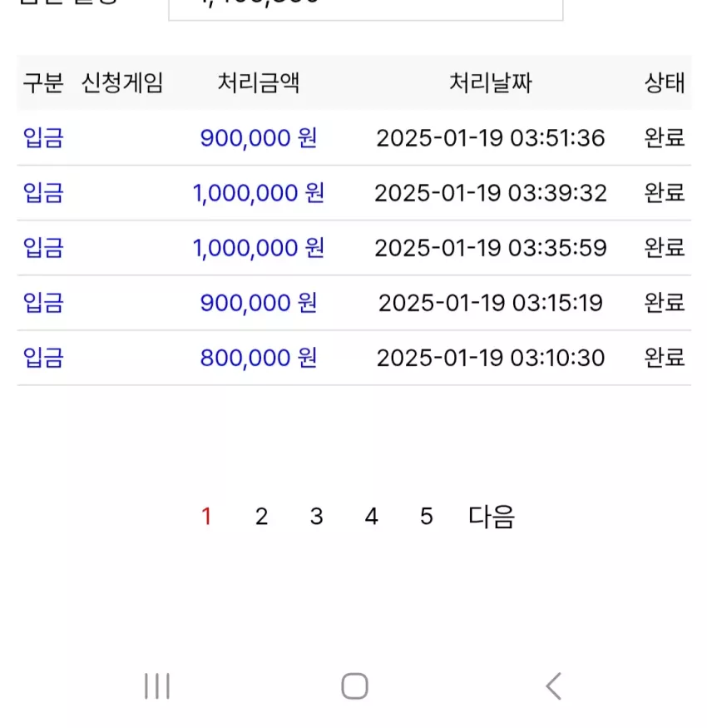Select the 상태 column header

click(x=665, y=82)
